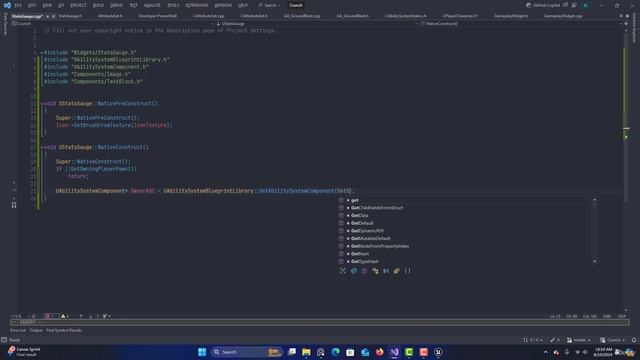Open Microsoft Edge from taskbar
The width and height of the screenshot is (640, 360).
(336, 352)
